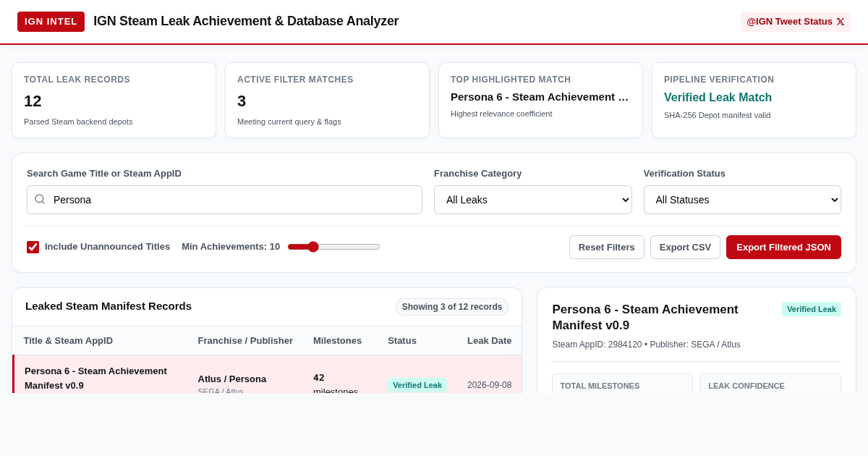Click the Title & Steam AppID column header
This screenshot has width=868, height=456.
coord(68,340)
